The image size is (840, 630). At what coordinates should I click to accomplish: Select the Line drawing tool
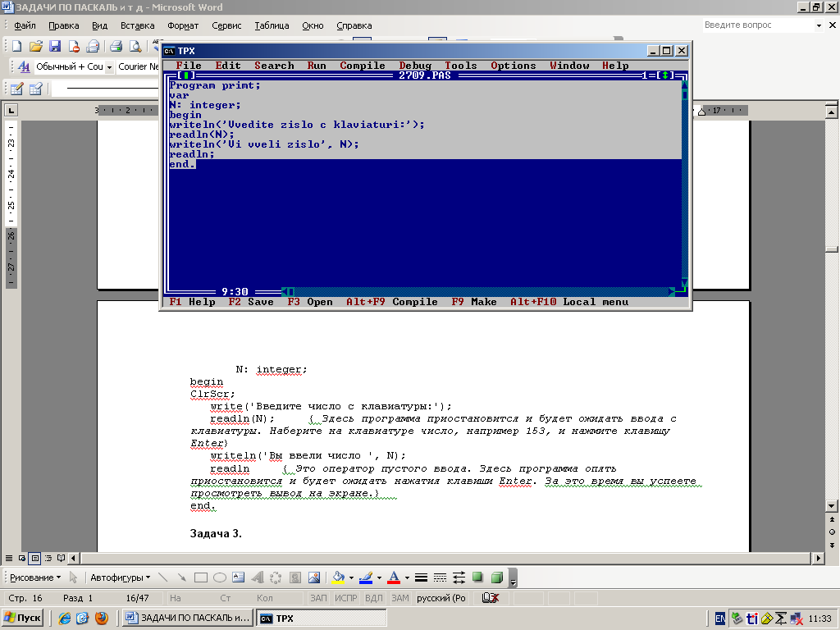(x=163, y=577)
